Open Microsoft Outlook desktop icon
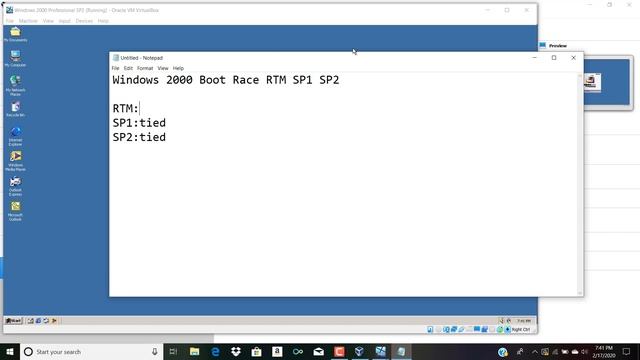This screenshot has height=360, width=640. pyautogui.click(x=15, y=211)
